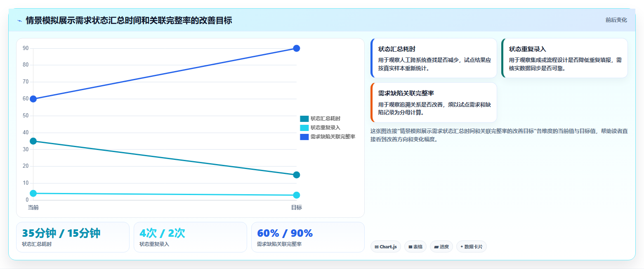Click y-axis label 50
The image size is (644, 269).
[x=26, y=116]
